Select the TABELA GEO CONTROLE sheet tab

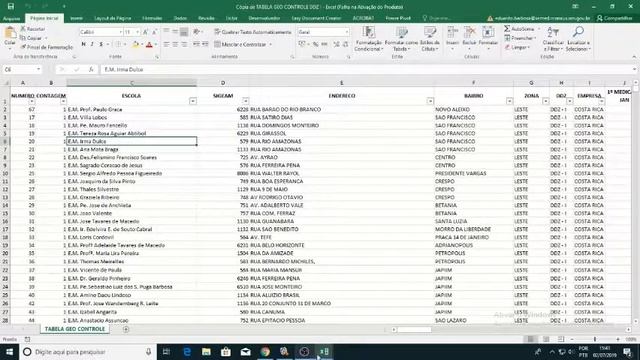point(75,329)
